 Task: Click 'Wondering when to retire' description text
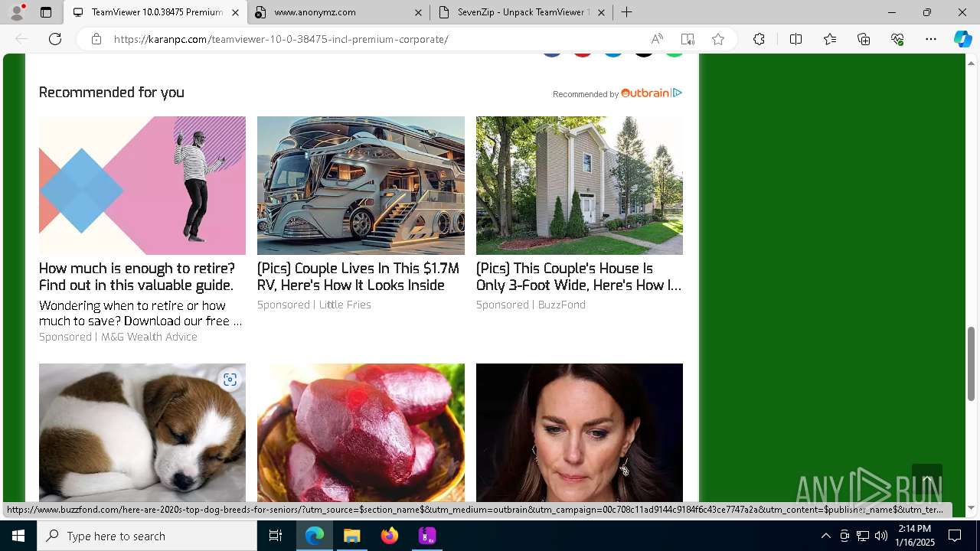(140, 313)
